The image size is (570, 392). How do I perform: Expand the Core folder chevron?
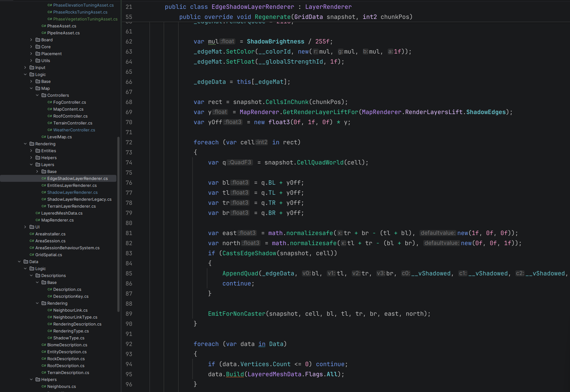click(31, 47)
